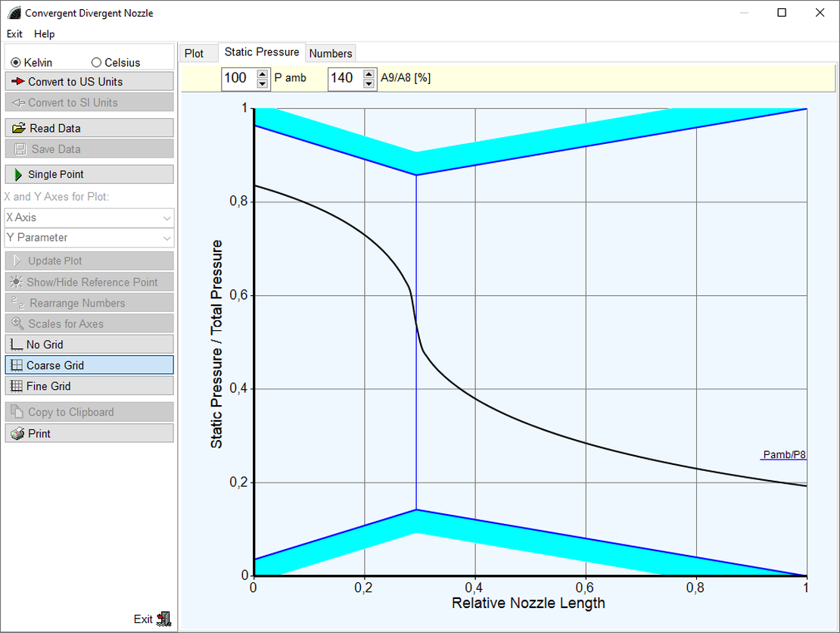
Task: Select the Celsius radio button
Action: pos(96,63)
